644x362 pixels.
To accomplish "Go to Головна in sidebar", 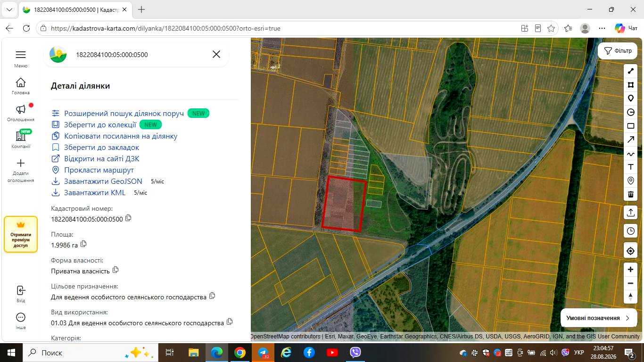I will tap(21, 87).
